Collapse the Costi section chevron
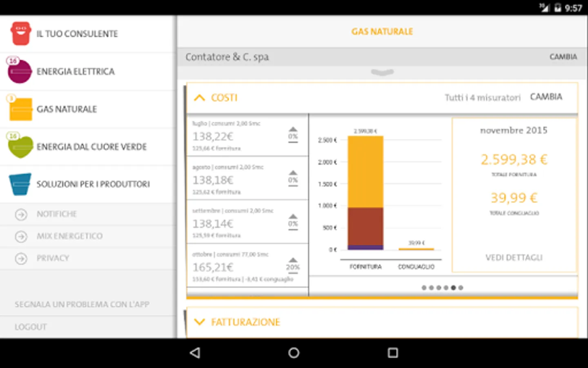Viewport: 588px width, 368px height. pos(199,98)
